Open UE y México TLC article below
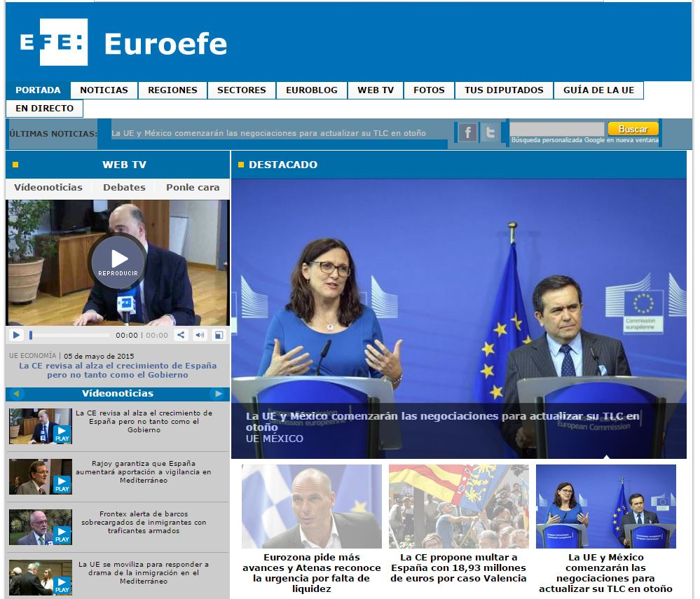700x599 pixels. pyautogui.click(x=606, y=573)
